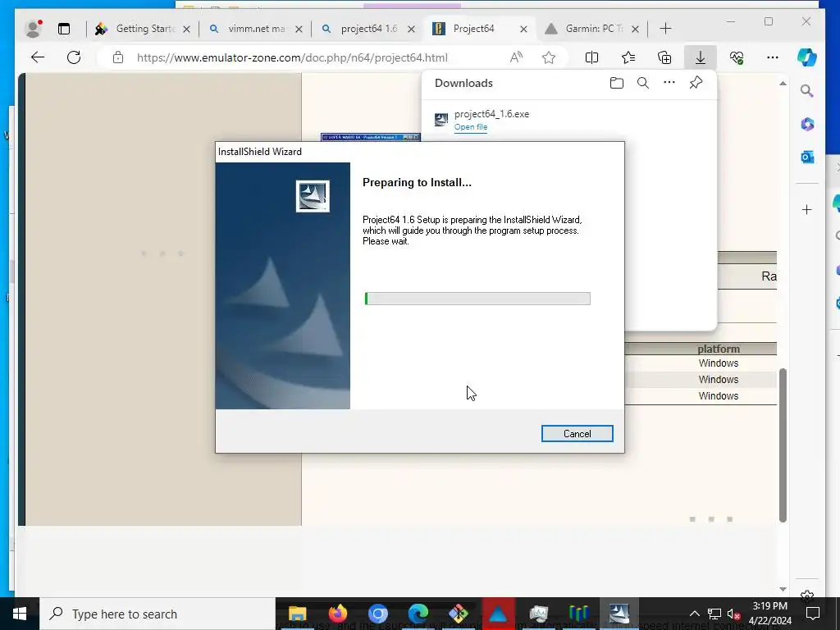The width and height of the screenshot is (840, 630).
Task: Open the profile avatar menu
Action: pyautogui.click(x=34, y=29)
